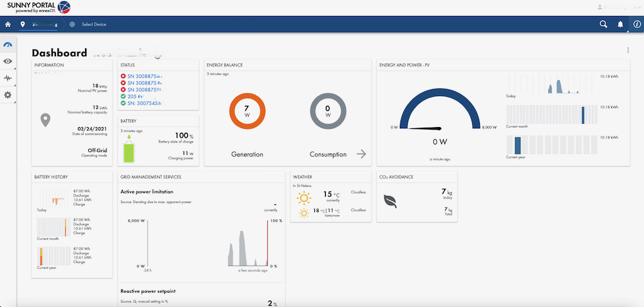644x307 pixels.
Task: Select the Dashboard gauge sidebar icon
Action: (8, 45)
